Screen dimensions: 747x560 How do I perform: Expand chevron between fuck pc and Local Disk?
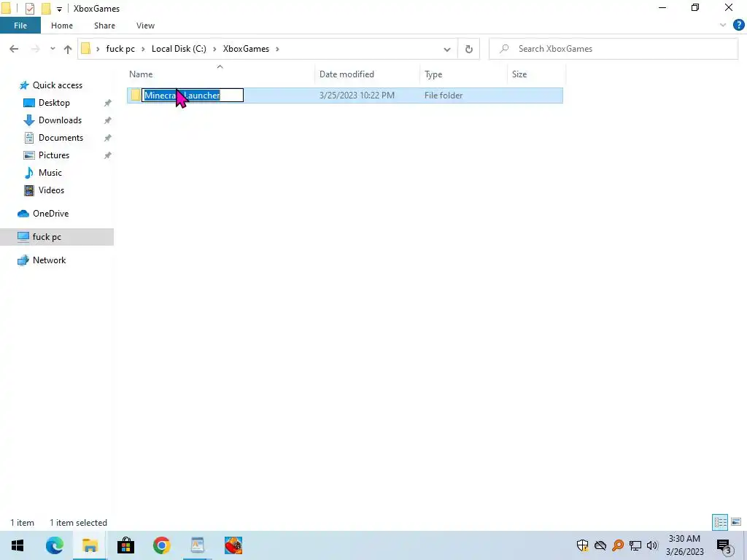tap(143, 49)
